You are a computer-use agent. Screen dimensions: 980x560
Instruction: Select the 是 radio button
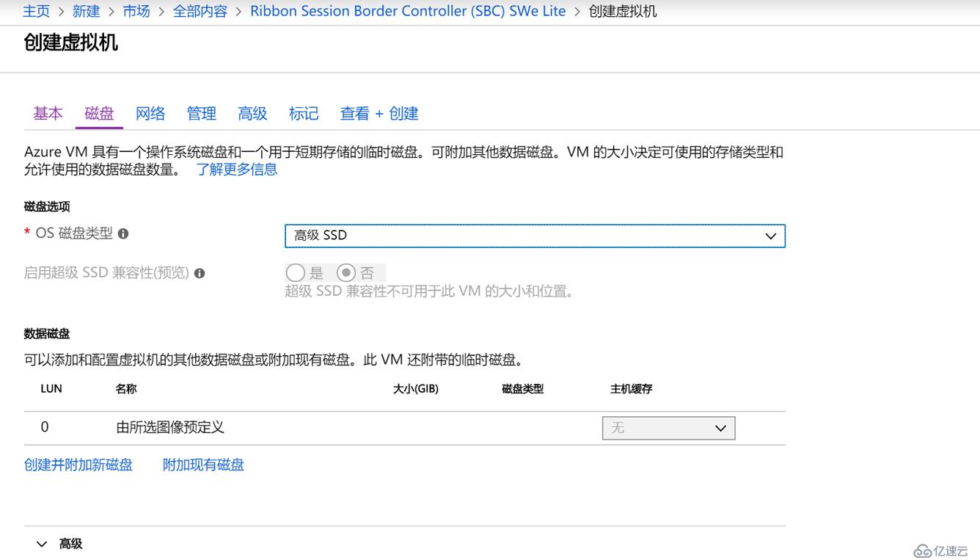point(296,273)
